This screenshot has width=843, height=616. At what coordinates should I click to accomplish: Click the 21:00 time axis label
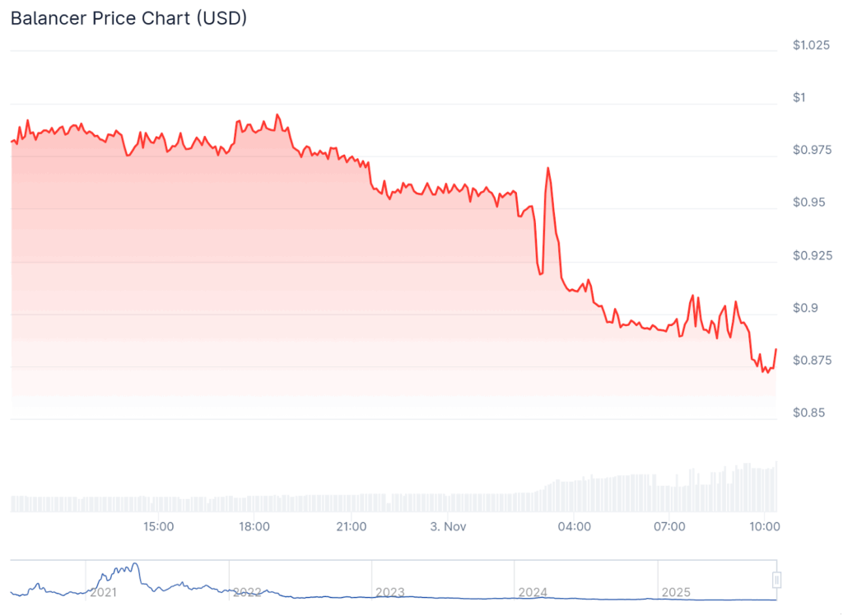pyautogui.click(x=352, y=525)
